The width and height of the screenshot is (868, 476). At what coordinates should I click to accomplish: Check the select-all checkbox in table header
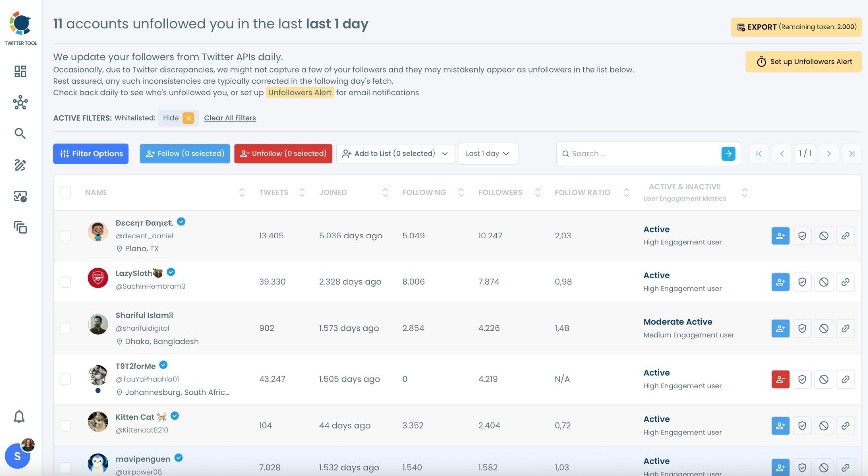pyautogui.click(x=65, y=192)
